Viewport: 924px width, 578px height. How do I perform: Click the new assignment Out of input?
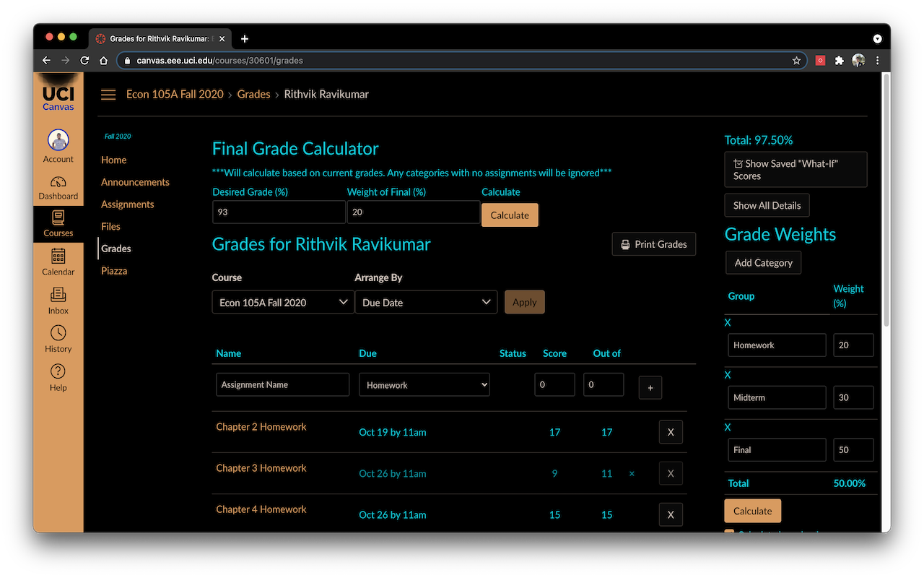click(603, 384)
